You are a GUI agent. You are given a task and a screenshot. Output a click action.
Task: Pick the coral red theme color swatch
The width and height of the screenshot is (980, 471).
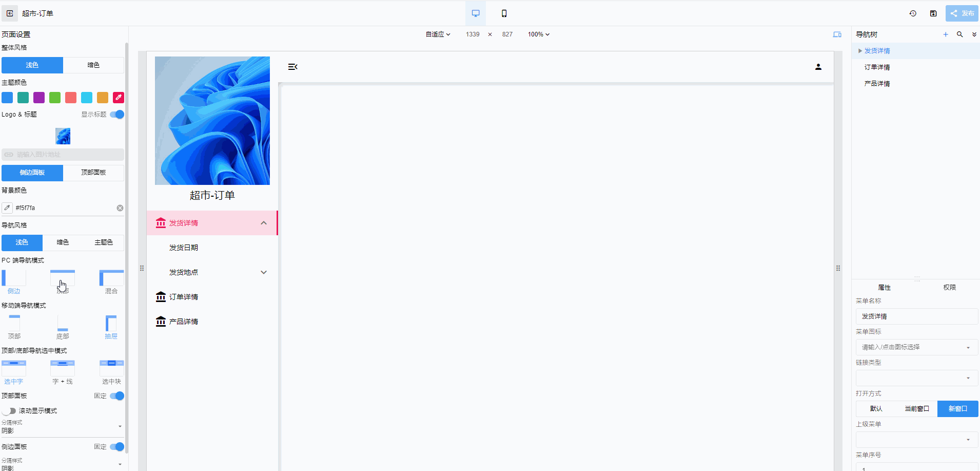tap(71, 98)
